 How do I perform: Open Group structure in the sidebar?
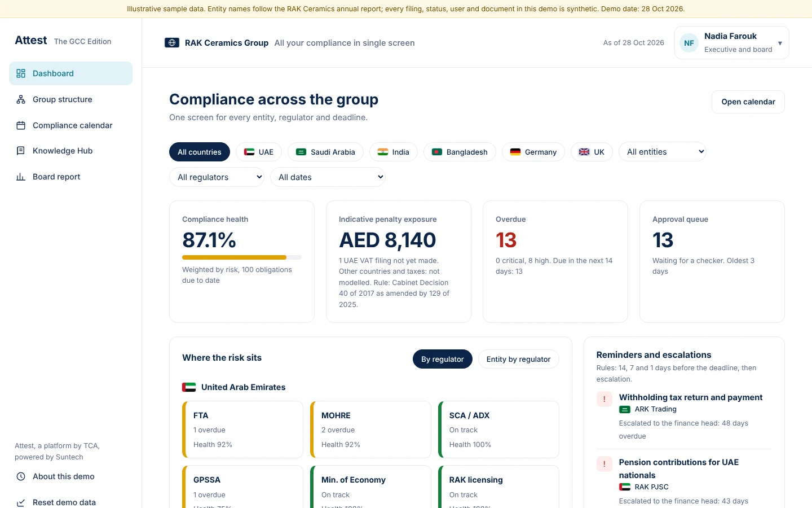pos(70,99)
